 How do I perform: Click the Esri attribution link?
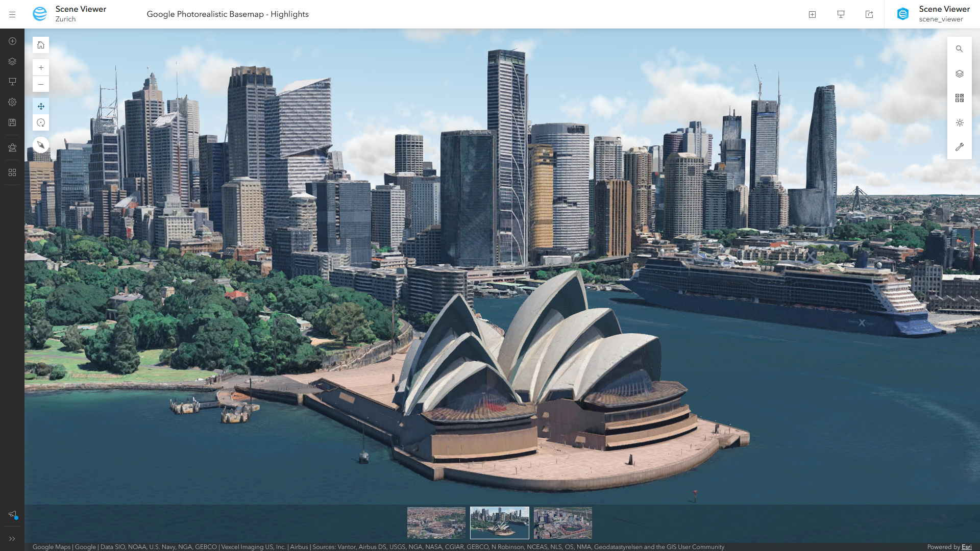[966, 547]
